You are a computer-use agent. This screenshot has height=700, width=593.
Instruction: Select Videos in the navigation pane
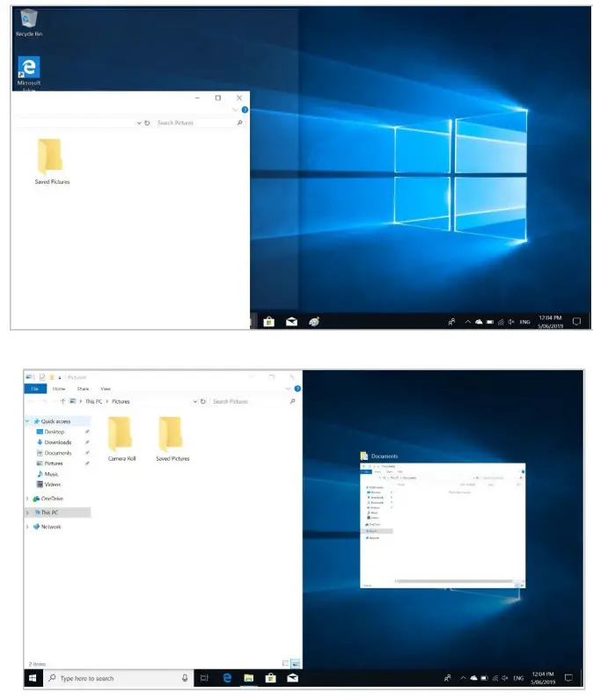(x=52, y=485)
